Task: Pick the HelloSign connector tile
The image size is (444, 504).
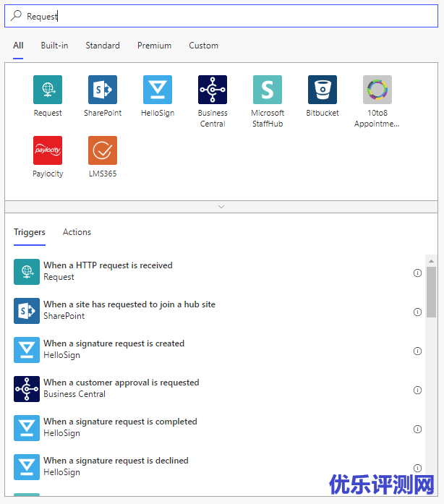Action: (x=158, y=90)
